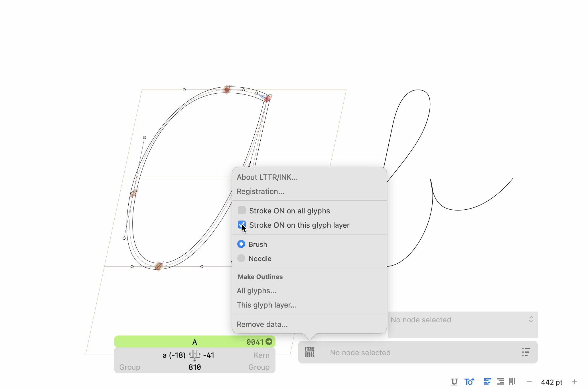Click the left Group field
Image resolution: width=588 pixels, height=388 pixels.
[130, 367]
